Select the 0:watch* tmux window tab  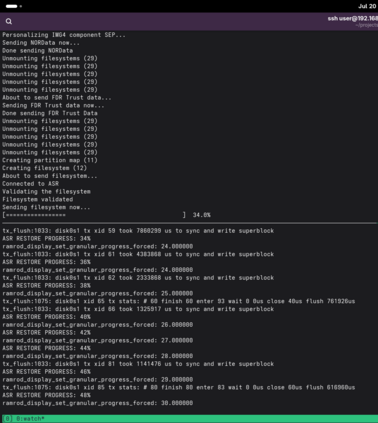30,419
